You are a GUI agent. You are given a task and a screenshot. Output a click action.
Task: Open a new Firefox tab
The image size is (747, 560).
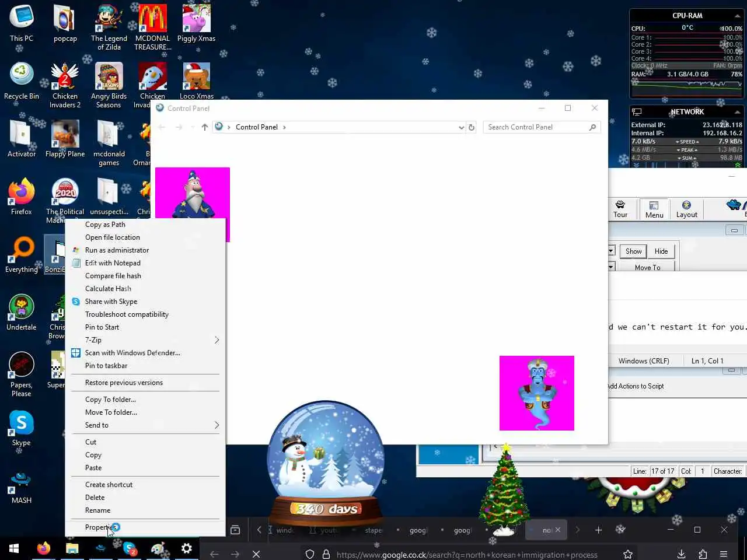pos(598,530)
